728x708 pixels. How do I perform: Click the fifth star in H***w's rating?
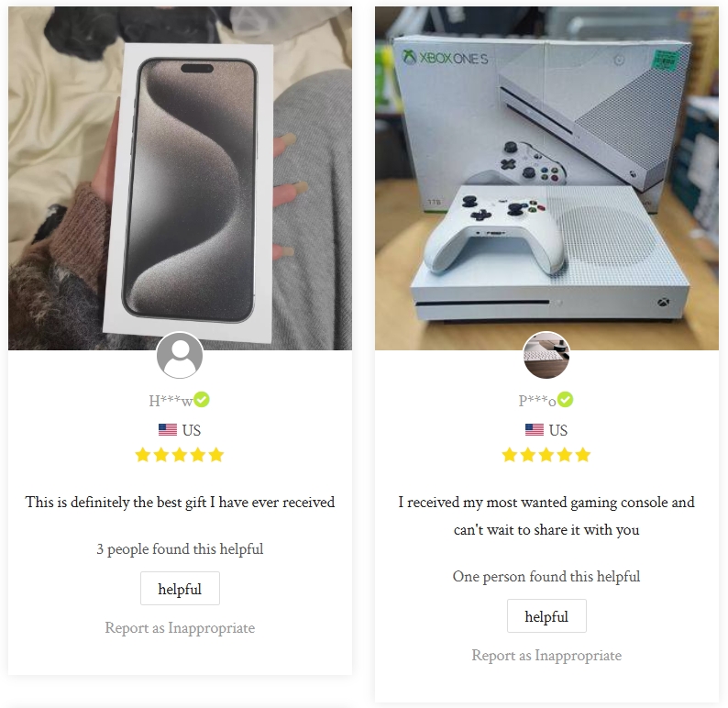(216, 455)
